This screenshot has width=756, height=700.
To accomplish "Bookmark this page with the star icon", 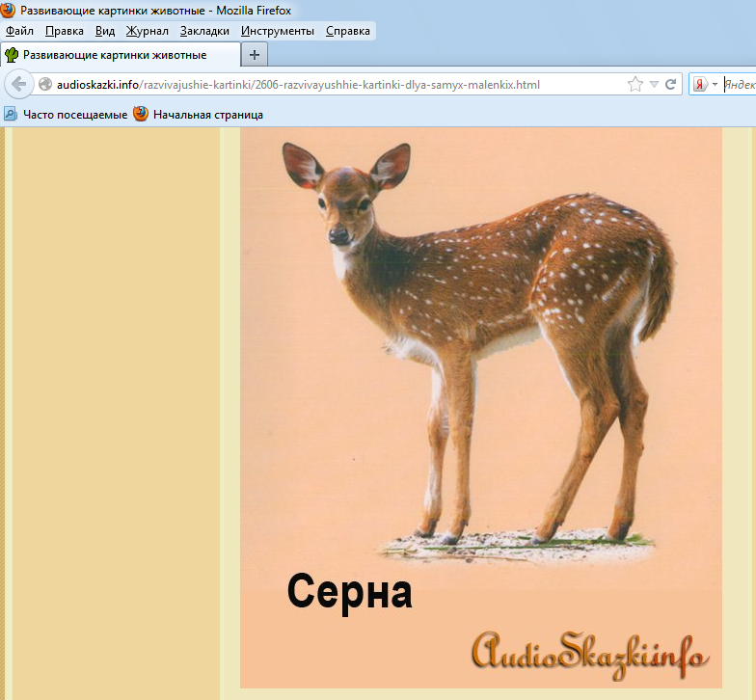I will click(634, 85).
